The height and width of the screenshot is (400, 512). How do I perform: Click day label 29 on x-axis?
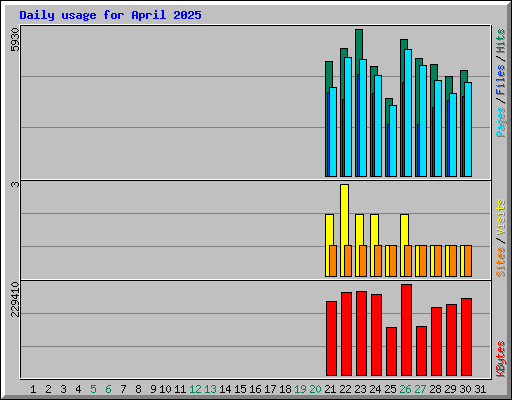pos(450,389)
